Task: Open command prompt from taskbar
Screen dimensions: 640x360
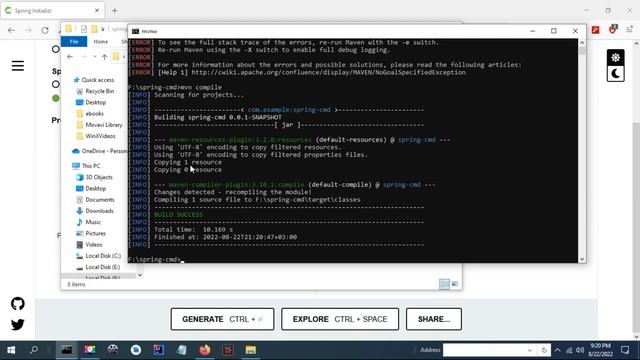Action: (67, 350)
